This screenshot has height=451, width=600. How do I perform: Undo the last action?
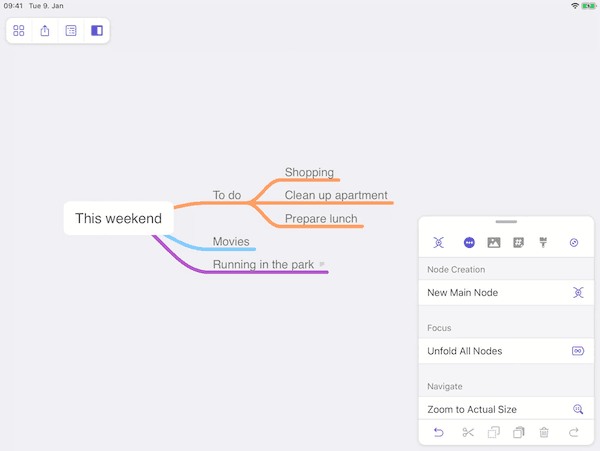point(439,433)
